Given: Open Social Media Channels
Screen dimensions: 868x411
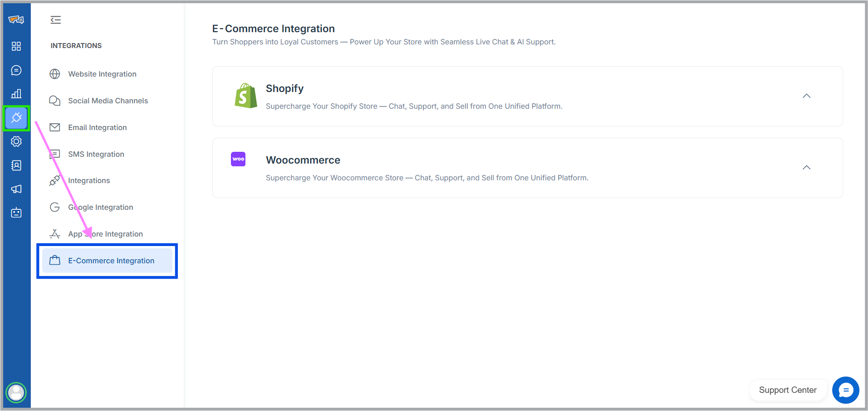Looking at the screenshot, I should [108, 101].
